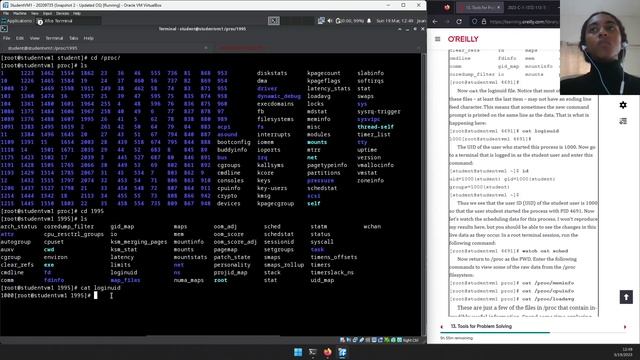640x360 pixels.
Task: Open the terminal Terminal menu
Action: (54, 38)
